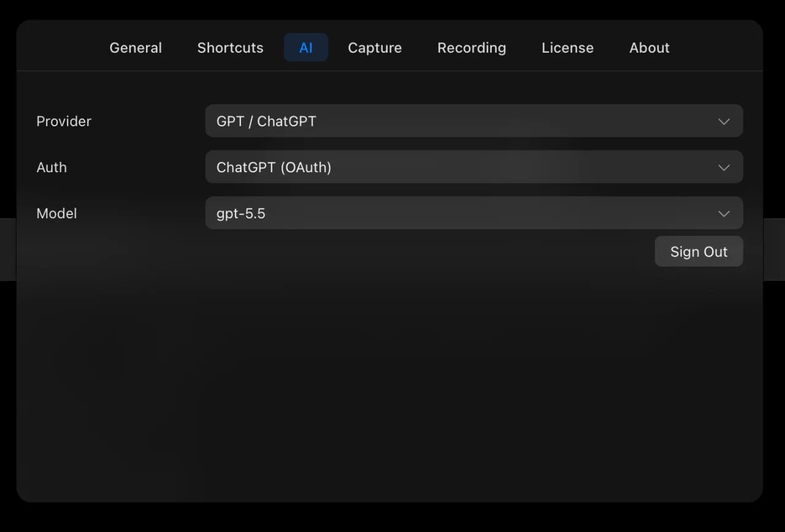Viewport: 785px width, 532px height.
Task: Go to the Capture tab
Action: [375, 48]
